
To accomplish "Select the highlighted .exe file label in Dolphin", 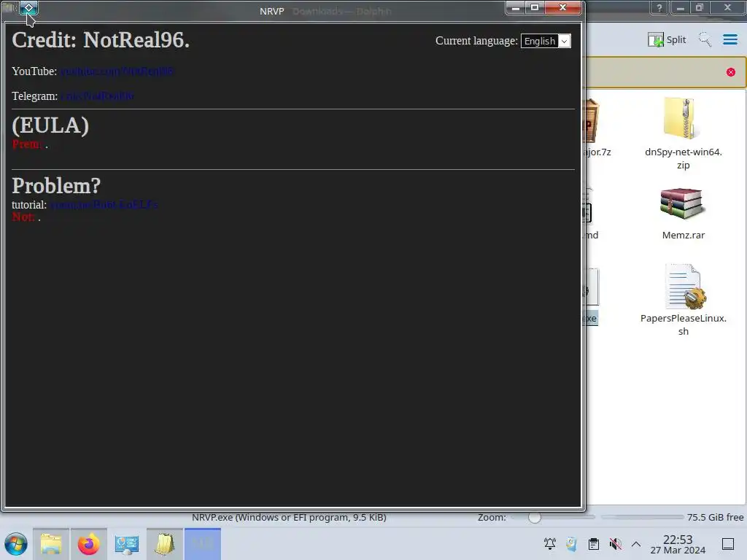I will coord(591,319).
